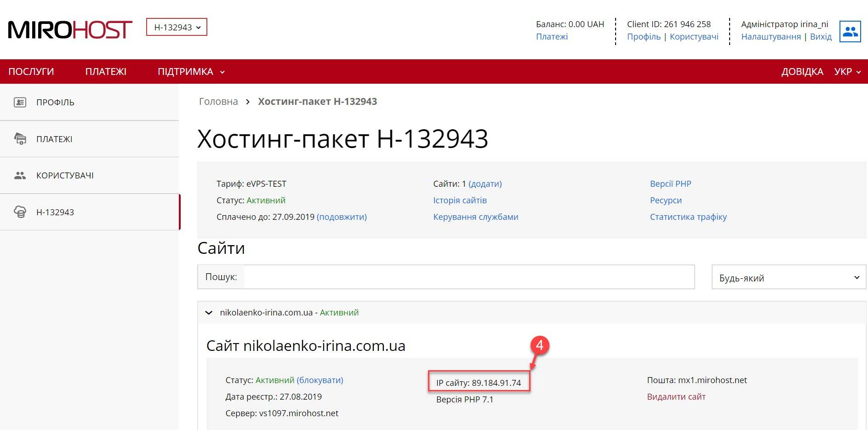The width and height of the screenshot is (868, 430).
Task: Click the Версія PHP 7.1 text
Action: click(465, 400)
